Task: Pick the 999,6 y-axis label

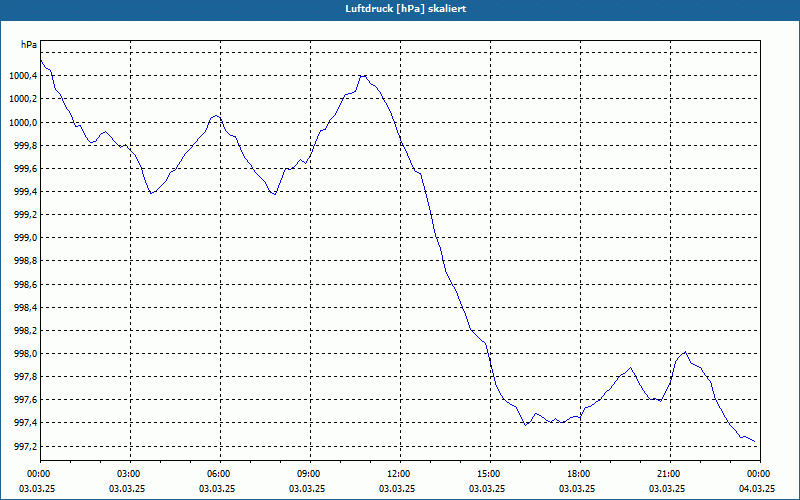Action: [x=26, y=168]
